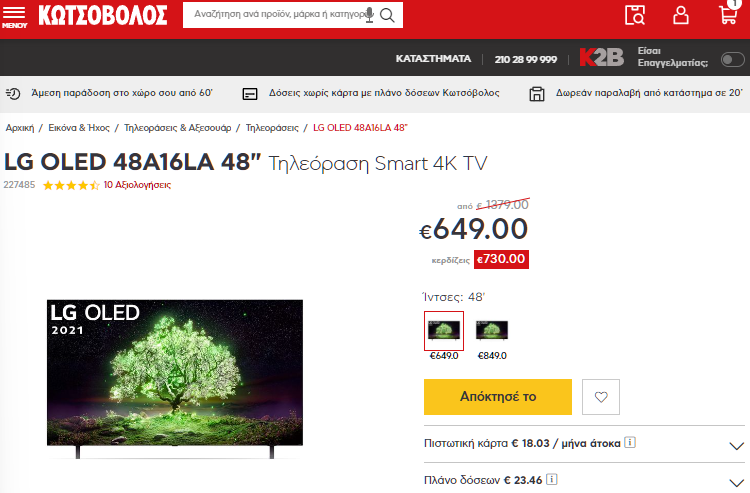Open the 10 Αξιολογήσεις reviews link

coord(137,185)
